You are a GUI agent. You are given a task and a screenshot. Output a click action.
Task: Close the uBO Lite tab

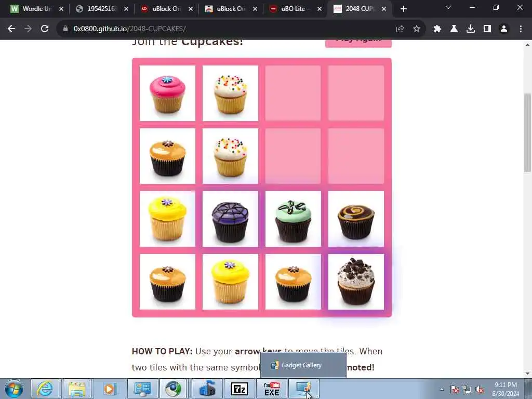[x=320, y=9]
